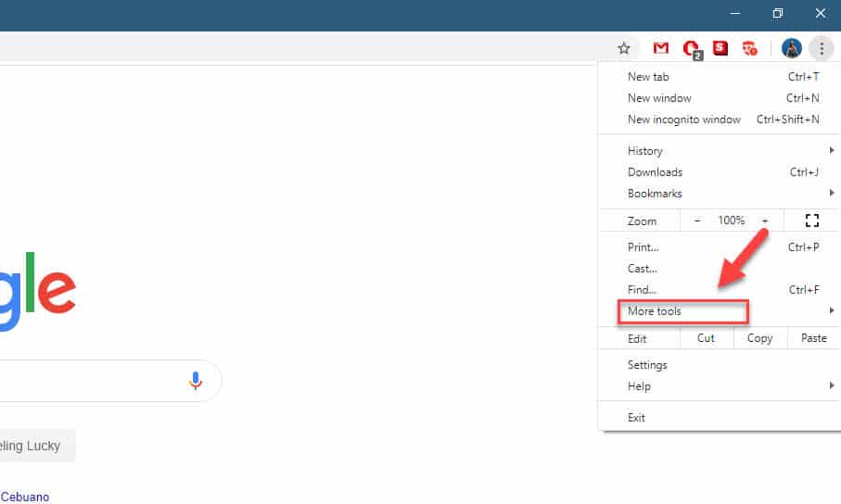
Task: Open Downloads from the menu
Action: point(720,172)
